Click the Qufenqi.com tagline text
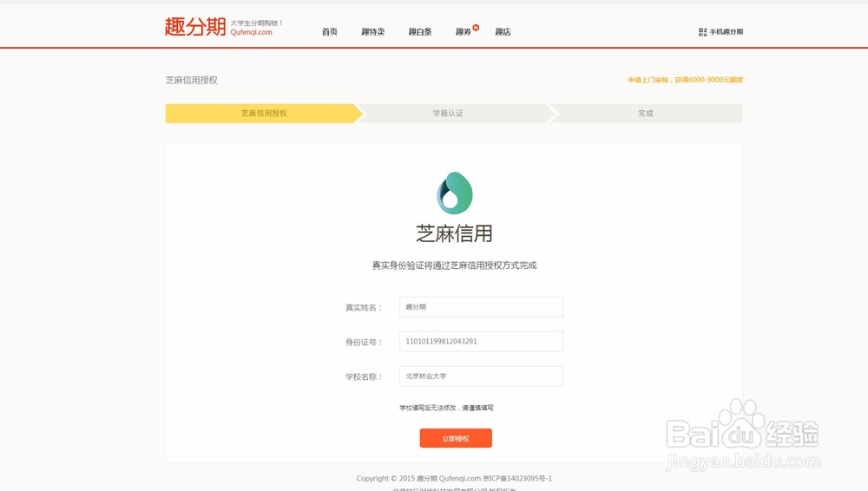Viewport: 868px width, 491px height. coord(252,33)
